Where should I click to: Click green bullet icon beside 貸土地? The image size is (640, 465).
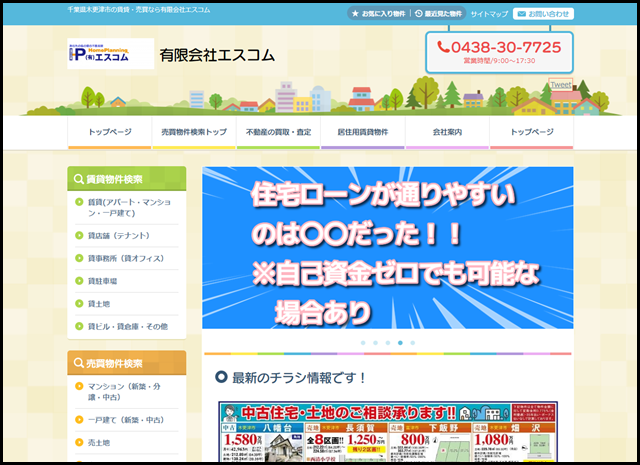(x=79, y=303)
